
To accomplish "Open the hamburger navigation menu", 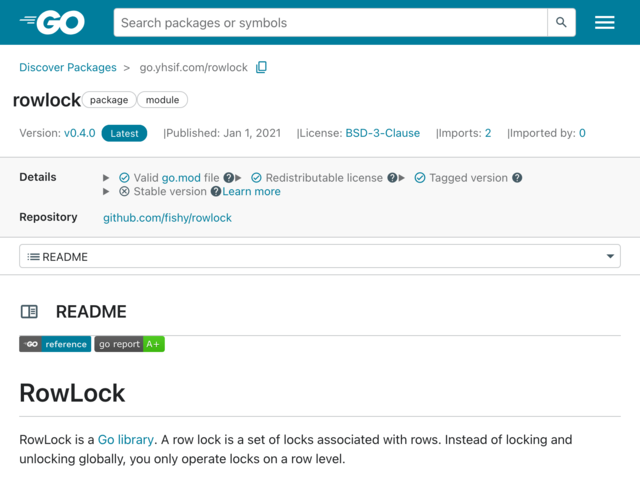I will (x=604, y=22).
